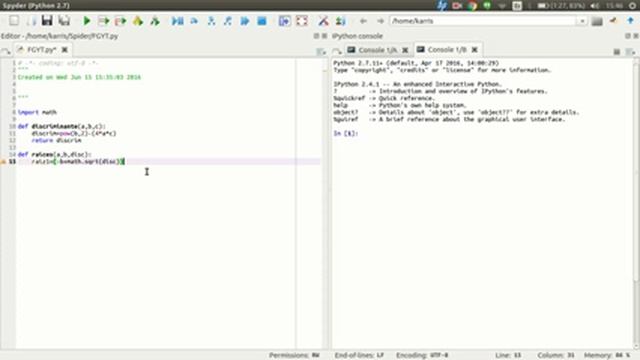Go forward with the next arrow
This screenshot has height=360, width=640.
(380, 21)
